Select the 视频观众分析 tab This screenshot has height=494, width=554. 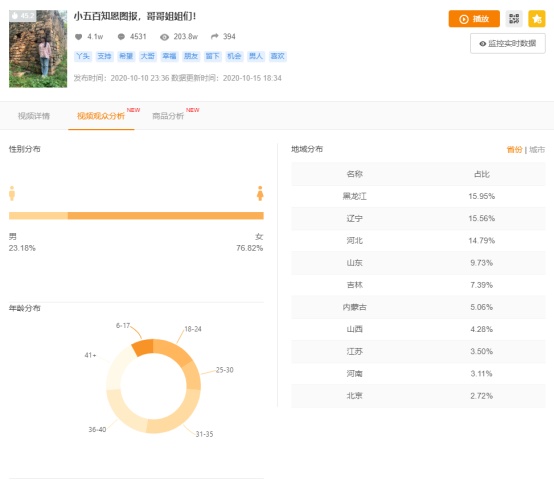pyautogui.click(x=101, y=116)
